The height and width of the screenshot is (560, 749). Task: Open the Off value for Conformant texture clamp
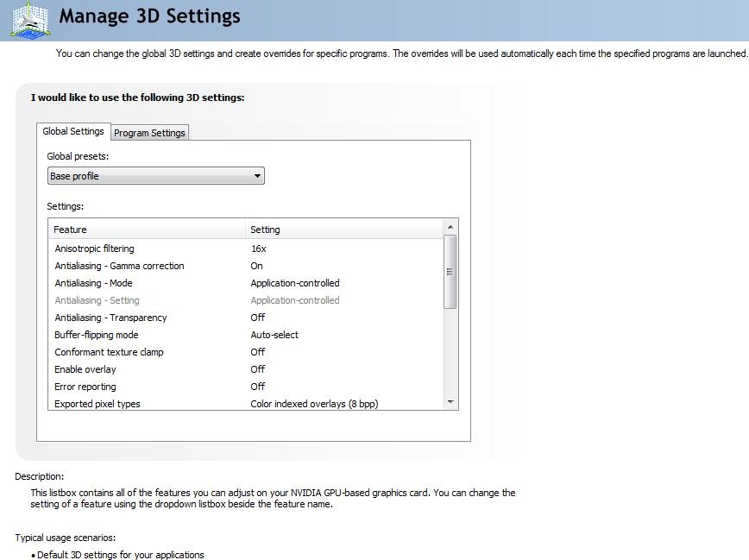coord(257,352)
